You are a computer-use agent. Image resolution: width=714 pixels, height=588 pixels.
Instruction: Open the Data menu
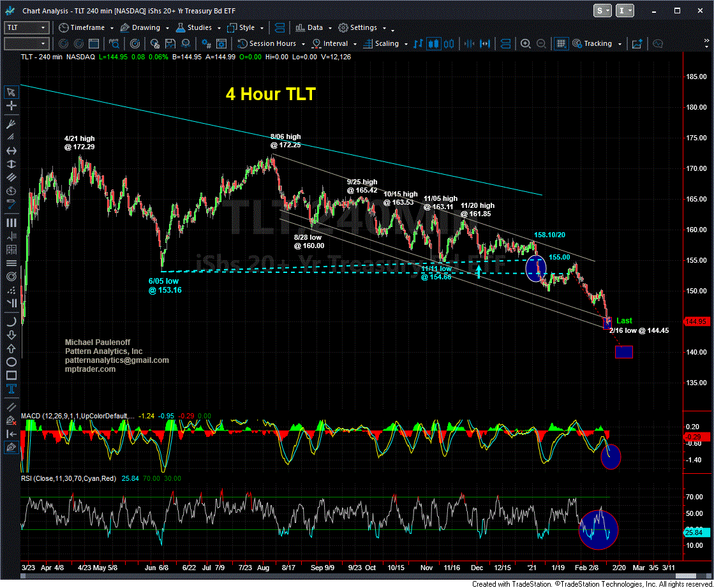(x=309, y=28)
